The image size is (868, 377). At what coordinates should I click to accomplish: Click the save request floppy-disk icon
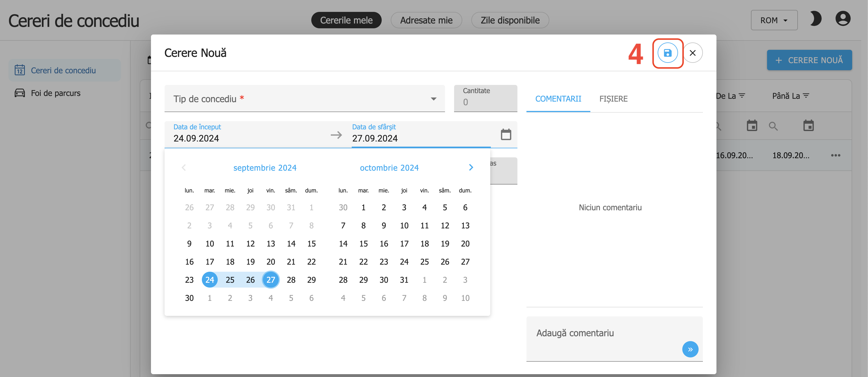(x=667, y=53)
